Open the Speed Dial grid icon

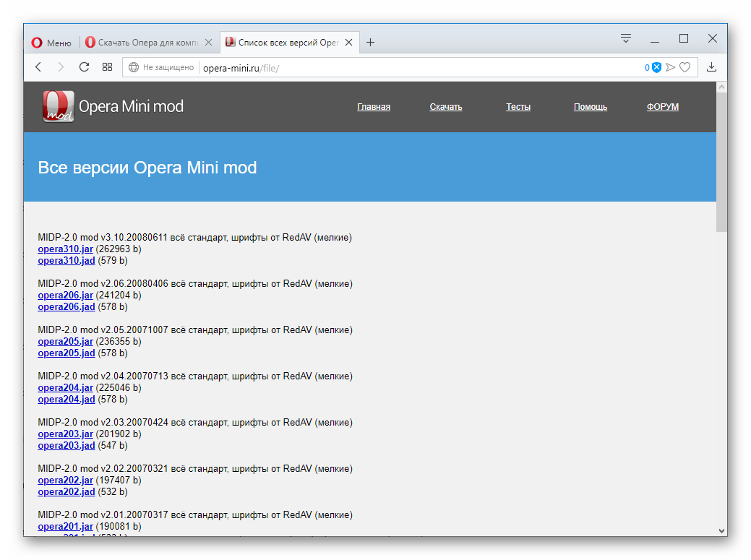point(107,67)
